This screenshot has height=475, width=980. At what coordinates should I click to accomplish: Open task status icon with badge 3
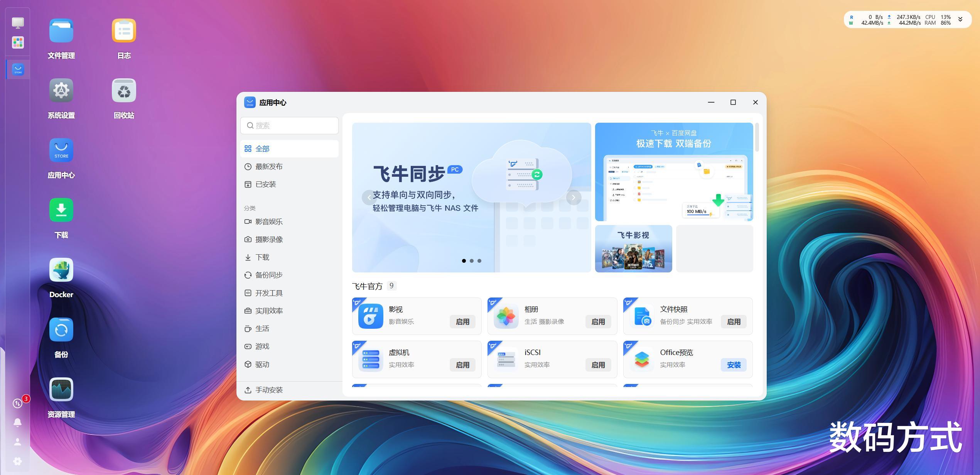point(17,403)
